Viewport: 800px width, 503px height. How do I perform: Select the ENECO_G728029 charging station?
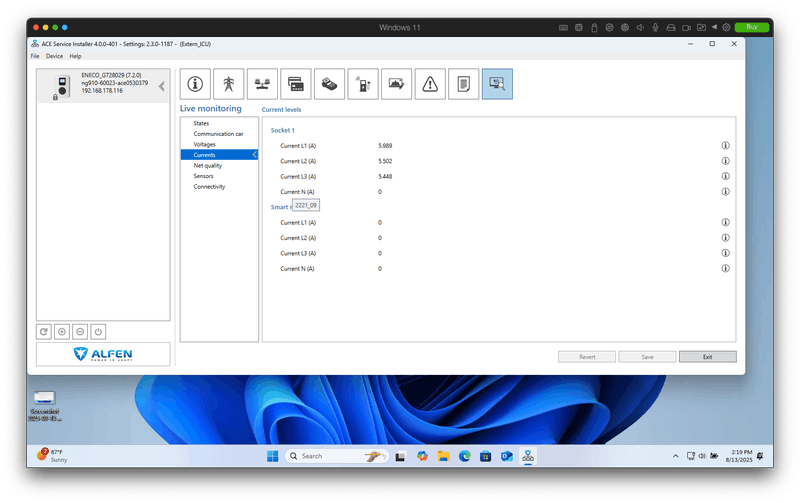pos(103,86)
